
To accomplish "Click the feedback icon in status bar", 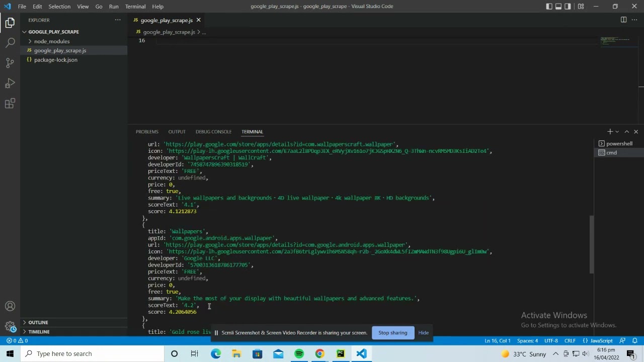I will click(x=622, y=341).
